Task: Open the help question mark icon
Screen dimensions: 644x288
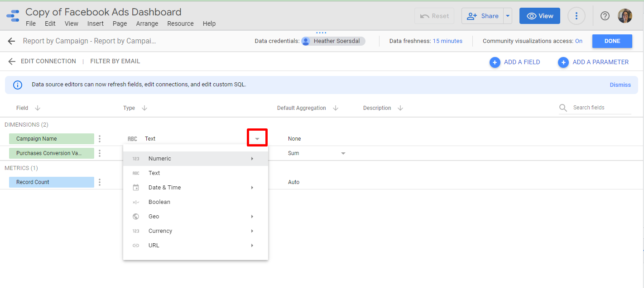Action: click(x=605, y=16)
